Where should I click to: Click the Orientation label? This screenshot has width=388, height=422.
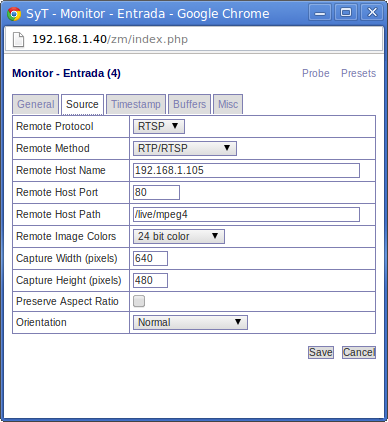41,322
